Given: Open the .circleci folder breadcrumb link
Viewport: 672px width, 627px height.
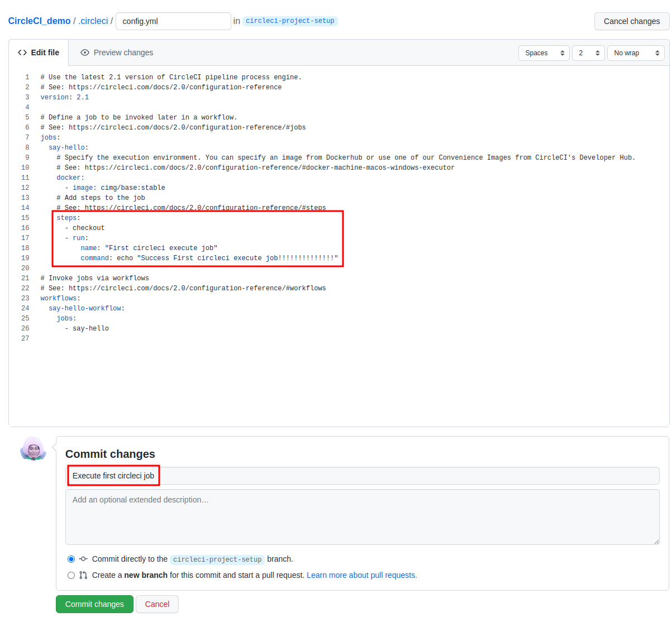Looking at the screenshot, I should coord(93,21).
